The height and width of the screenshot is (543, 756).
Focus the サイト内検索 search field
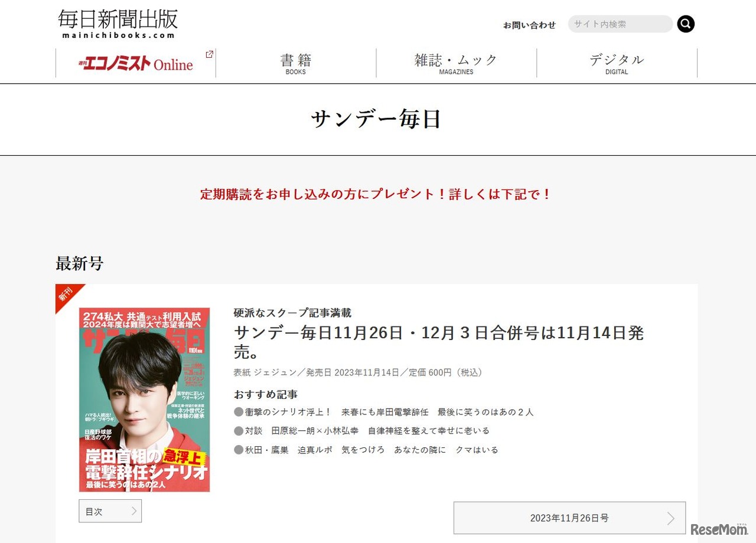(620, 24)
